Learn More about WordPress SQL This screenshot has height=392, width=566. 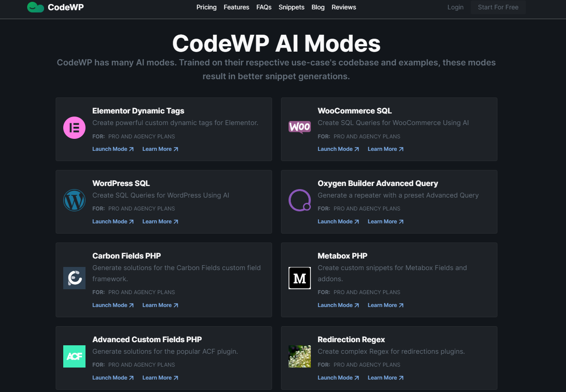pos(160,222)
